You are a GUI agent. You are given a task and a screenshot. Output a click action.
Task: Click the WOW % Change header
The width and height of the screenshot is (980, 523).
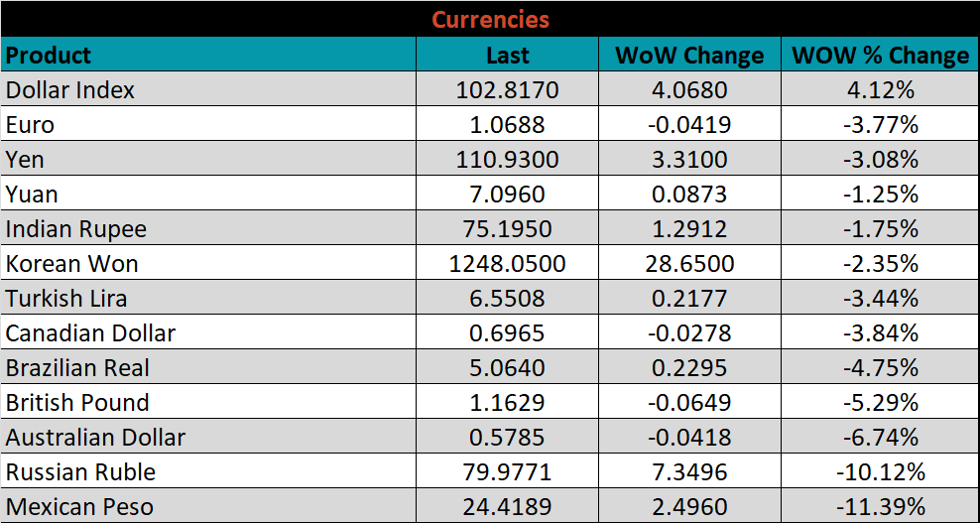click(881, 55)
